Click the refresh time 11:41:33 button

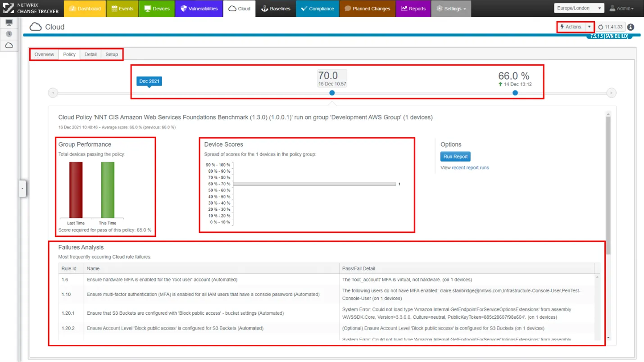pyautogui.click(x=611, y=27)
